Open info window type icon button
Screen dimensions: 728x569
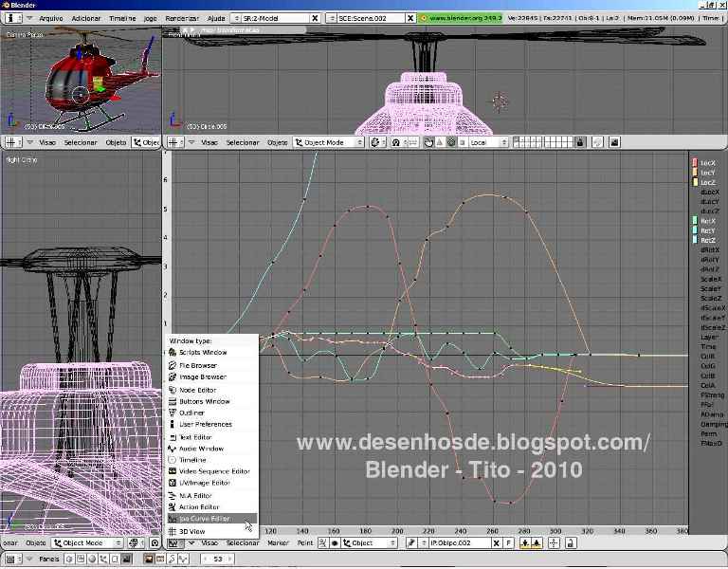14,19
